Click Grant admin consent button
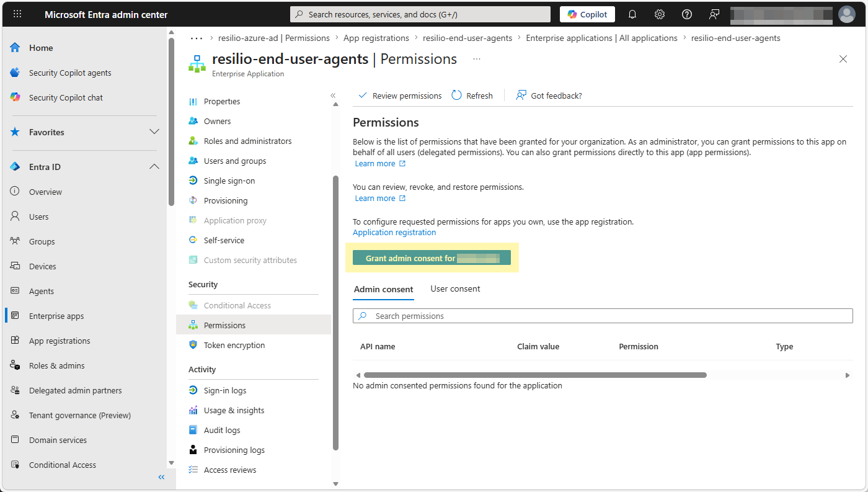The image size is (868, 492). 432,258
